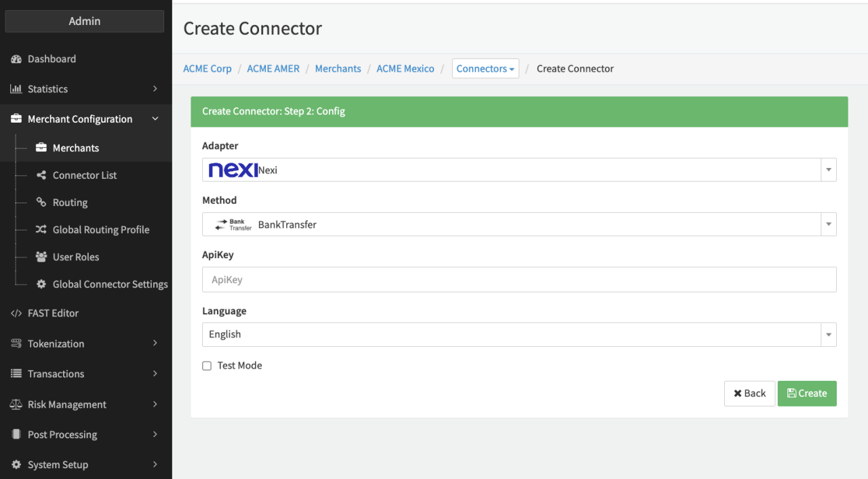
Task: Click the Connector List share icon
Action: pyautogui.click(x=41, y=175)
